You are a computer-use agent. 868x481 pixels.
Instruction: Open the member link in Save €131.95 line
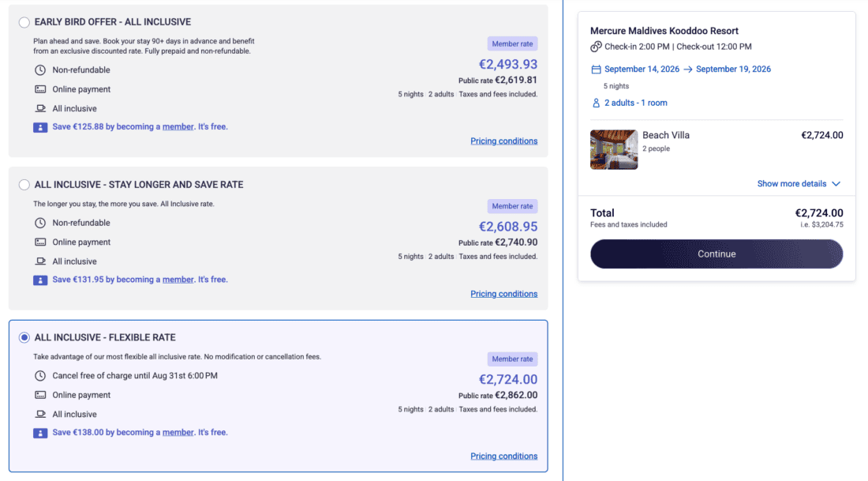178,280
